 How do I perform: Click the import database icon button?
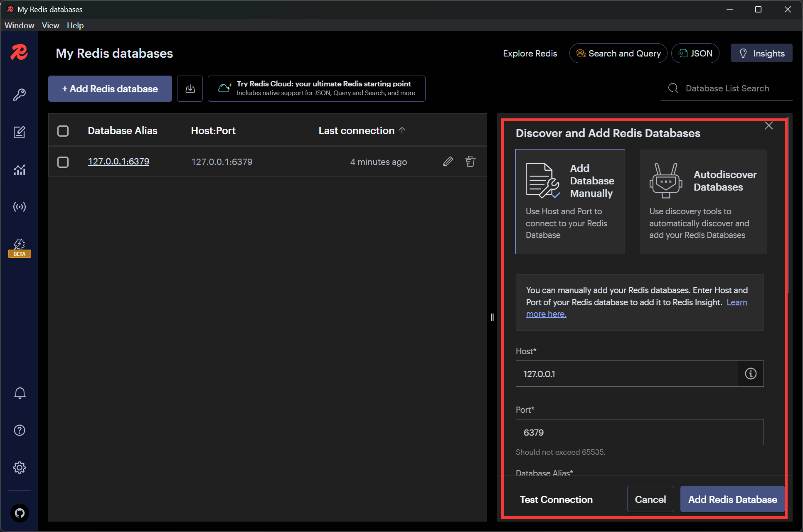point(190,88)
